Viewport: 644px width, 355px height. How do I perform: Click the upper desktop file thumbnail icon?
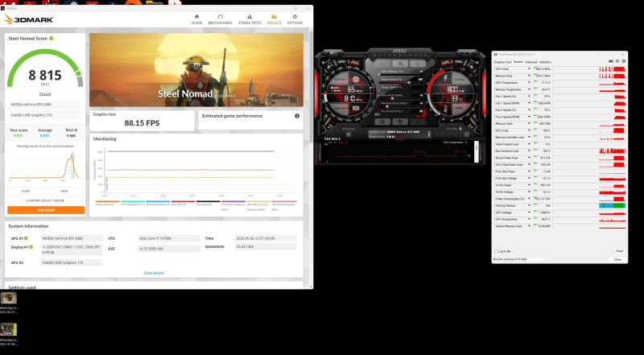pos(9,299)
